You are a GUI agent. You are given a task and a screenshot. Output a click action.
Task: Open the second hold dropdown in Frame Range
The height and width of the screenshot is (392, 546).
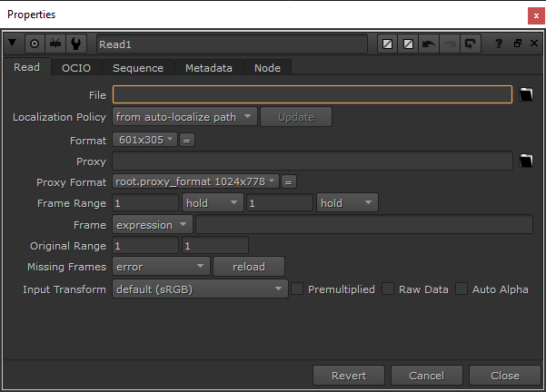[x=347, y=202]
